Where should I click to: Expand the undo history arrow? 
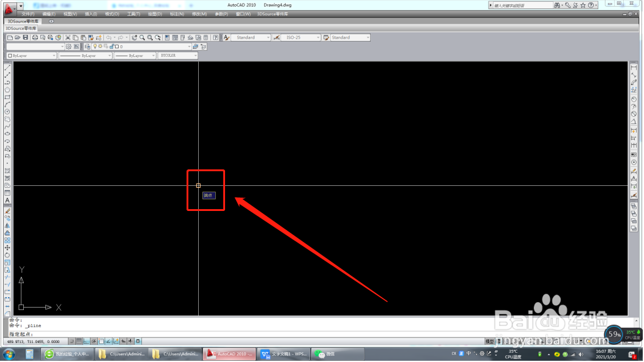click(x=114, y=37)
